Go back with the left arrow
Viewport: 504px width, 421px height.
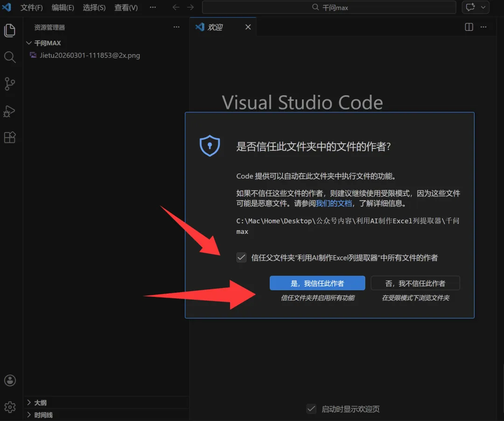coord(175,7)
